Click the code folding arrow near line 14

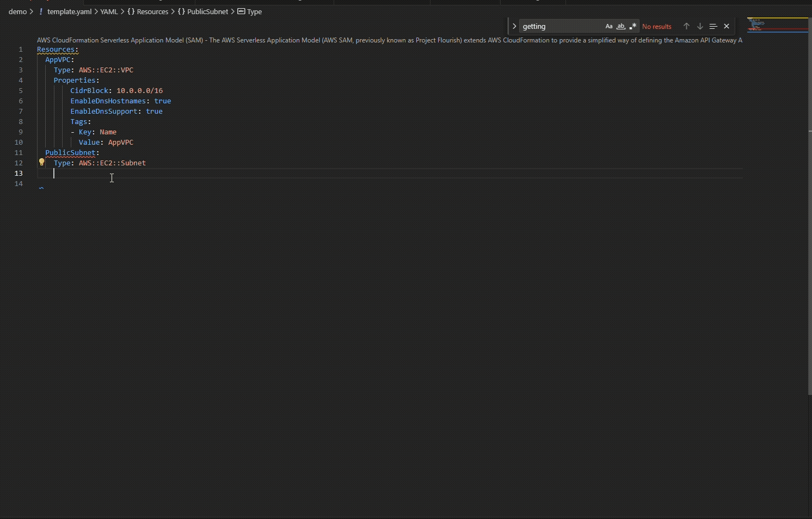(x=41, y=187)
